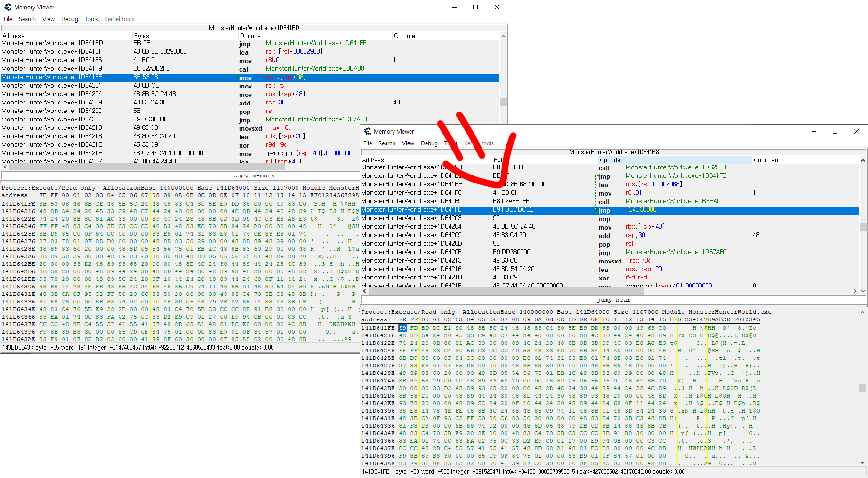Open the Search menu in the back Memory Viewer window
The height and width of the screenshot is (478, 868).
point(27,19)
